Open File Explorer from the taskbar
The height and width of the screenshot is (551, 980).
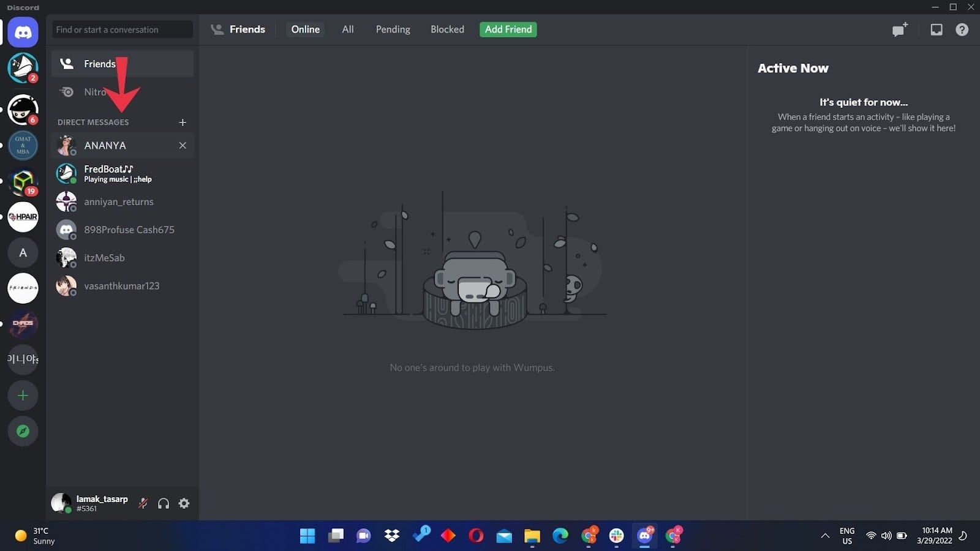tap(532, 536)
